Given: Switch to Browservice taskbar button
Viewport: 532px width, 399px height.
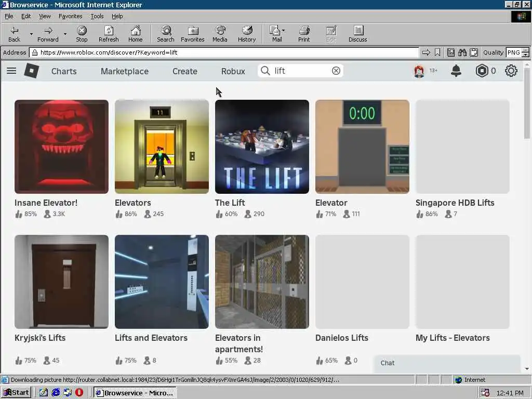Looking at the screenshot, I should [135, 393].
